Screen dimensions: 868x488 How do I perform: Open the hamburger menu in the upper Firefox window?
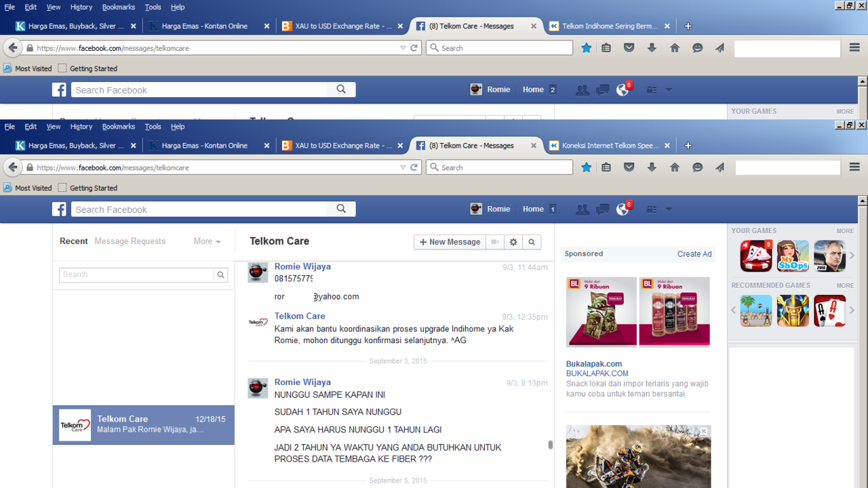pyautogui.click(x=854, y=48)
